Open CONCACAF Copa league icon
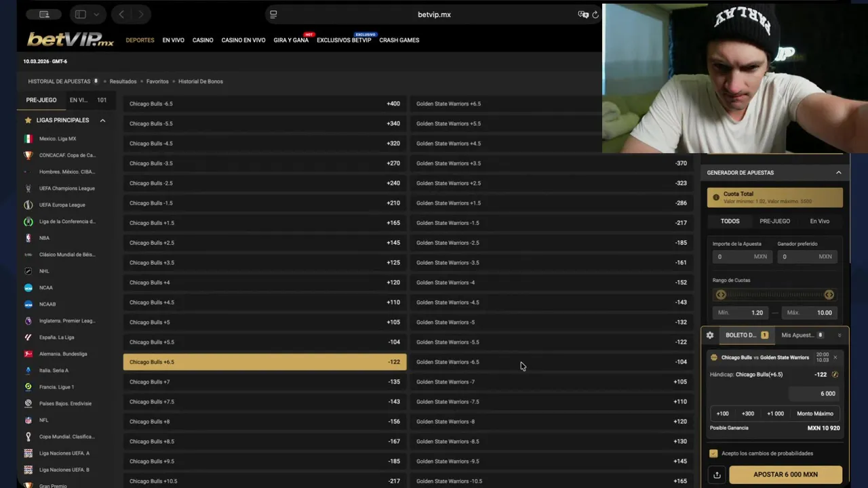Viewport: 868px width, 488px height. (x=28, y=155)
